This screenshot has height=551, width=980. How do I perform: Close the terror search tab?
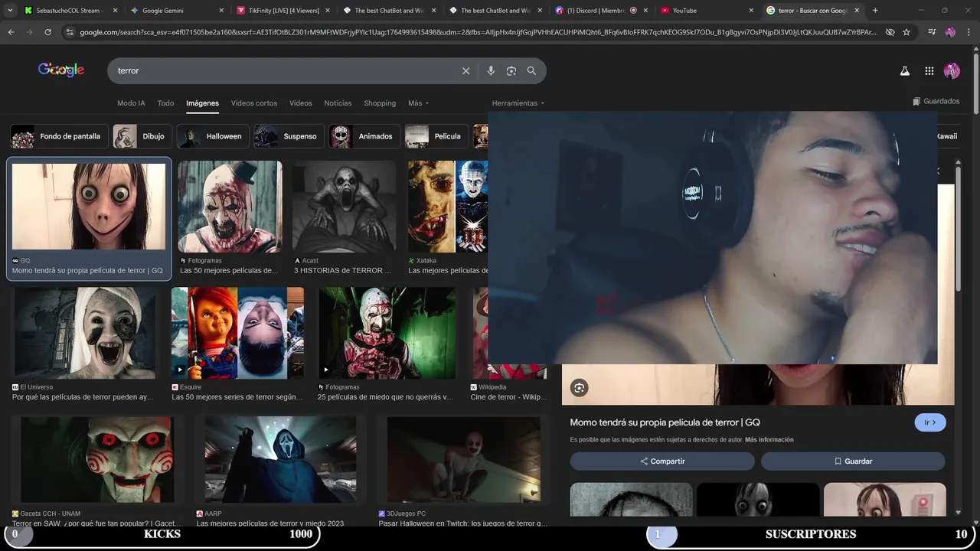coord(857,11)
